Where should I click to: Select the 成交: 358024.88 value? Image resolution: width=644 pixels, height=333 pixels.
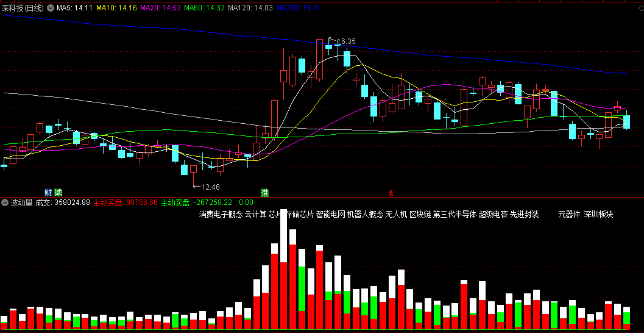[63, 202]
